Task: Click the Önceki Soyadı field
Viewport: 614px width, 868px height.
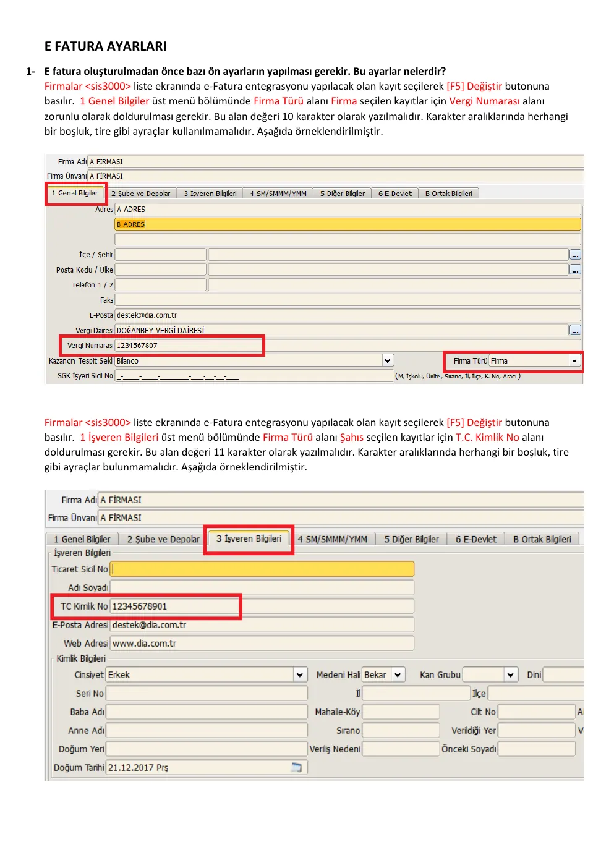Action: click(537, 749)
